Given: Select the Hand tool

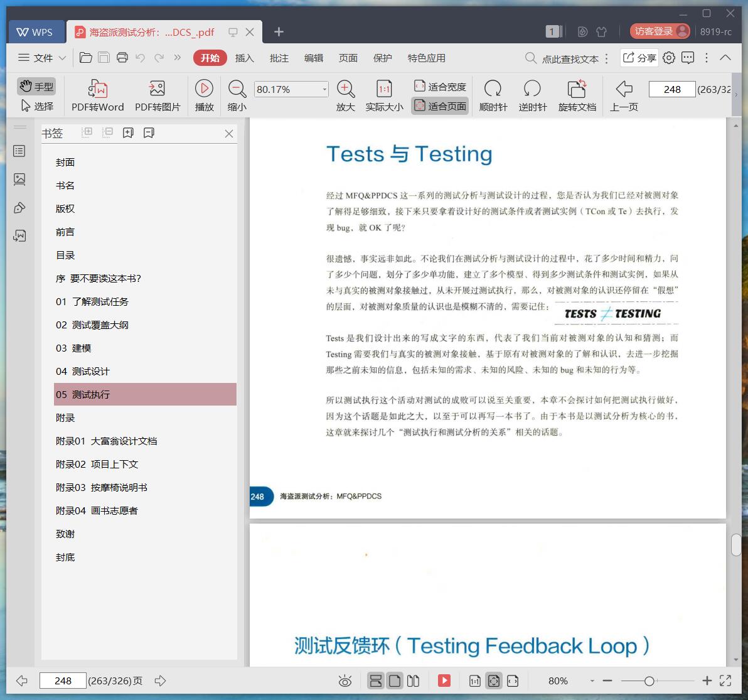Looking at the screenshot, I should 36,87.
